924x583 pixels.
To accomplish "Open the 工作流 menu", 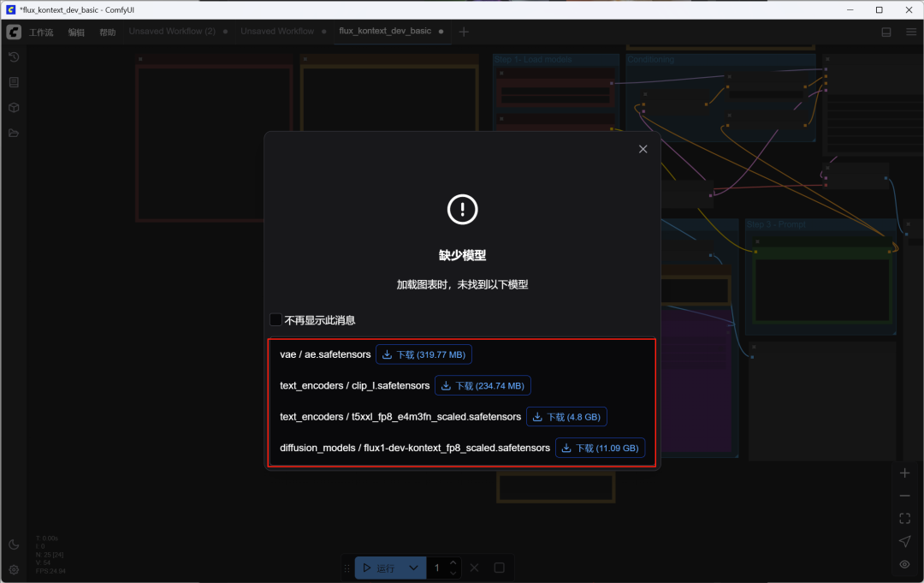I will 41,33.
